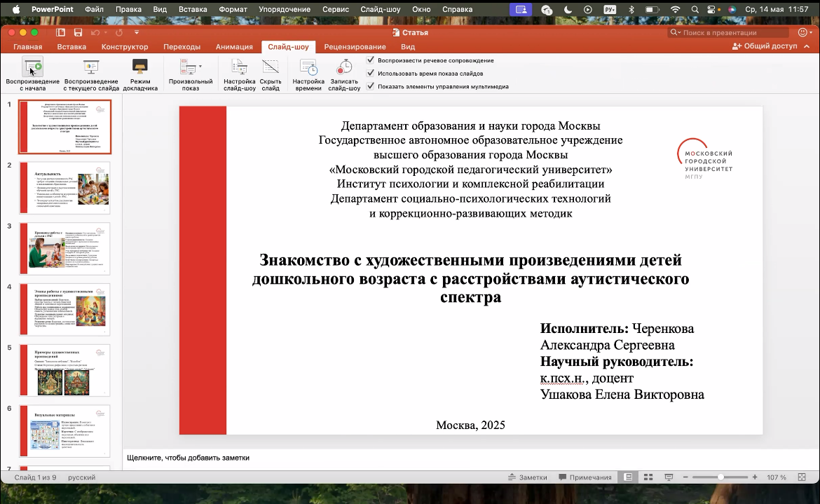
Task: Click the zoom slider in the status bar
Action: 720,477
